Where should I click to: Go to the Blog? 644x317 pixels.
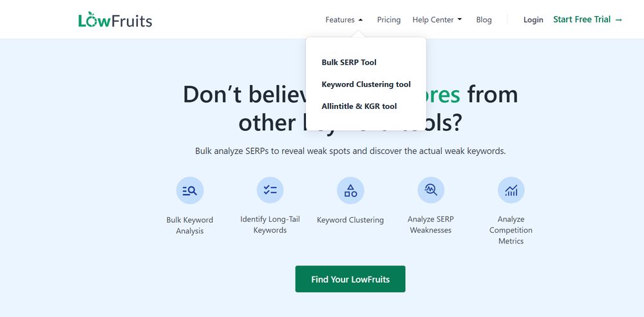[484, 20]
